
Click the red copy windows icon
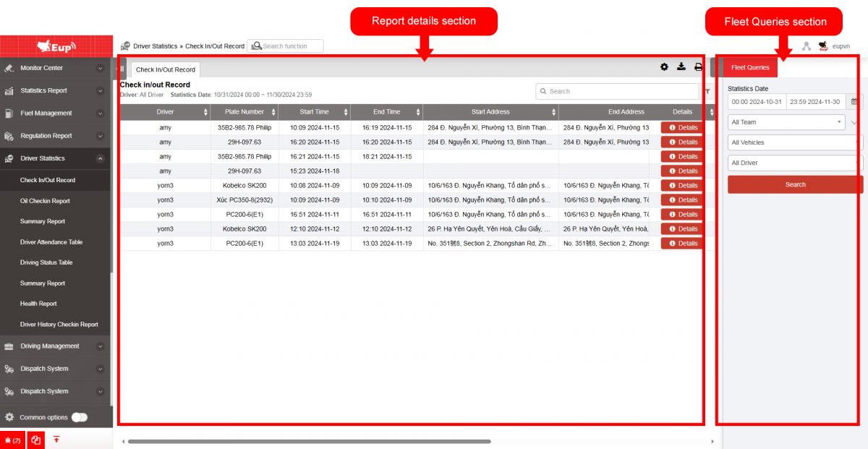click(x=36, y=440)
